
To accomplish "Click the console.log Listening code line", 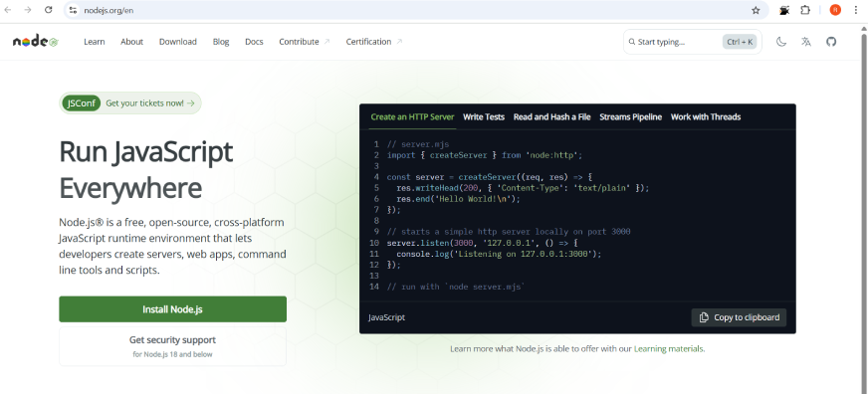I will [x=499, y=254].
